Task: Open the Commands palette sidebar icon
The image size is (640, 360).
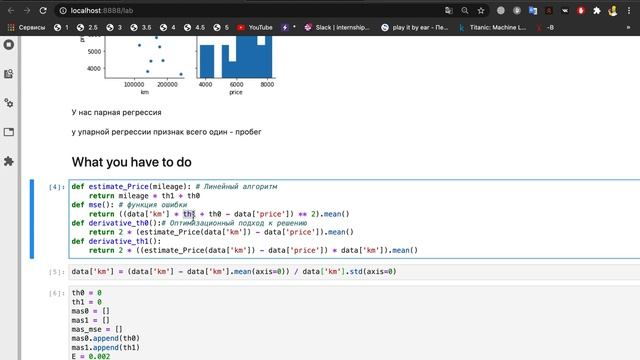Action: tap(9, 74)
